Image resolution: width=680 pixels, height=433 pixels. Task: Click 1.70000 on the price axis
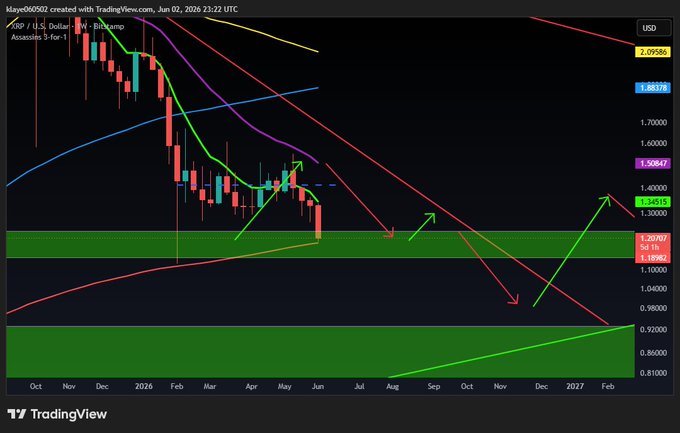654,123
